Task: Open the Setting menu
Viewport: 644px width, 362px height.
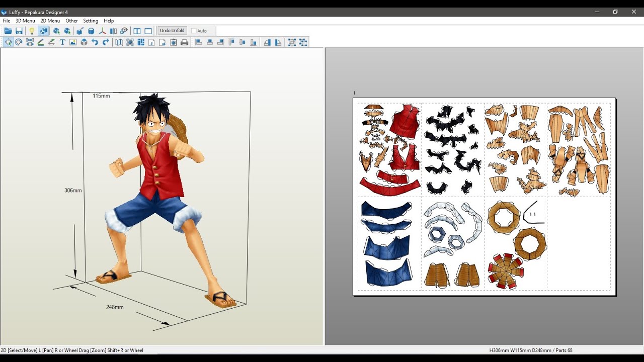Action: [x=91, y=21]
